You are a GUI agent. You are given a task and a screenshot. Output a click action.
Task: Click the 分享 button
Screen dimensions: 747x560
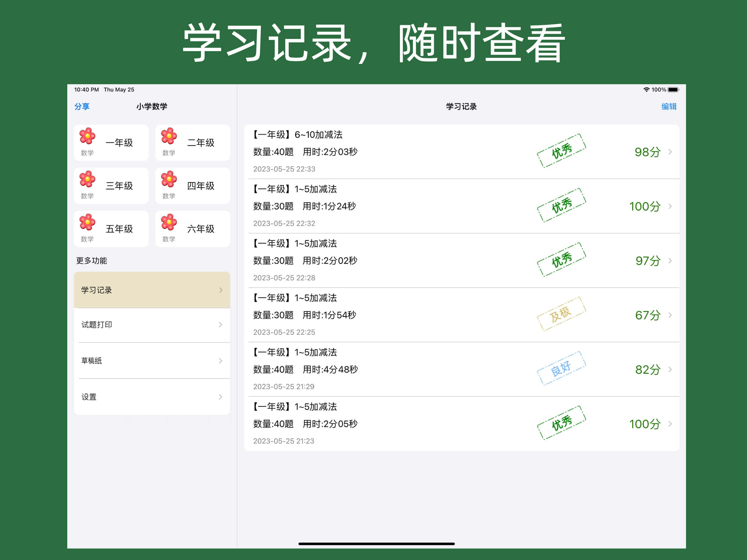(x=82, y=106)
